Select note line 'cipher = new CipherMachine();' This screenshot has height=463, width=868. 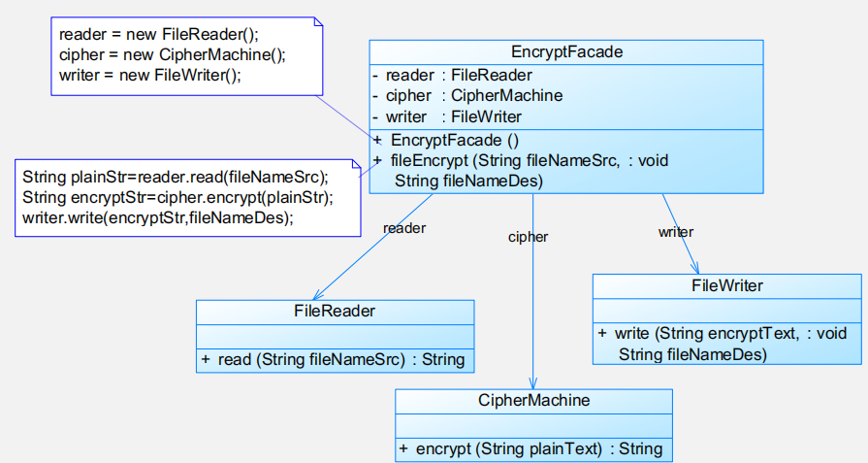(173, 54)
